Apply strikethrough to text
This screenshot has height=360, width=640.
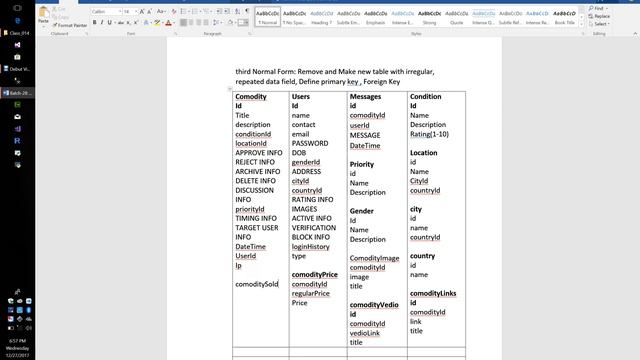(121, 23)
